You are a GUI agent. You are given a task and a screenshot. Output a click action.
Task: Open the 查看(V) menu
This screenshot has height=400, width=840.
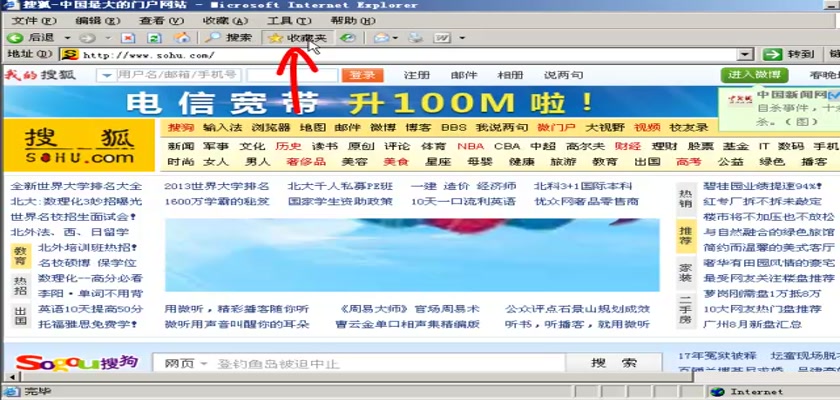click(161, 21)
